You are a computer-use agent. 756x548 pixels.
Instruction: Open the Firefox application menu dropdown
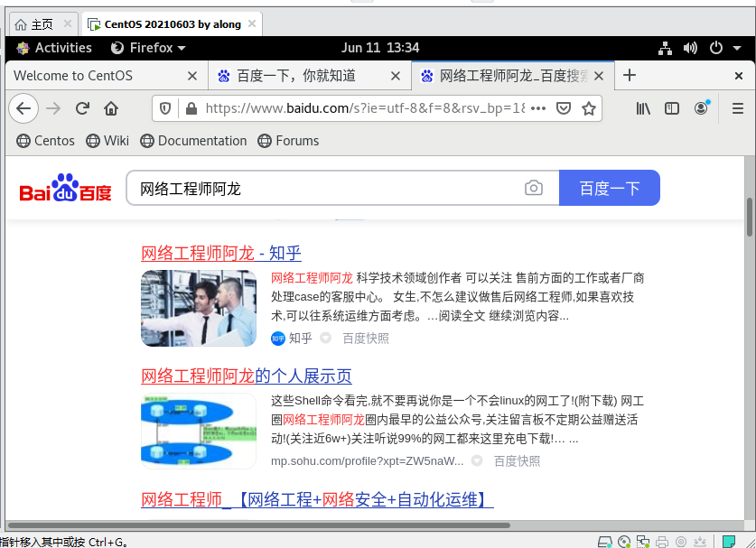(148, 48)
